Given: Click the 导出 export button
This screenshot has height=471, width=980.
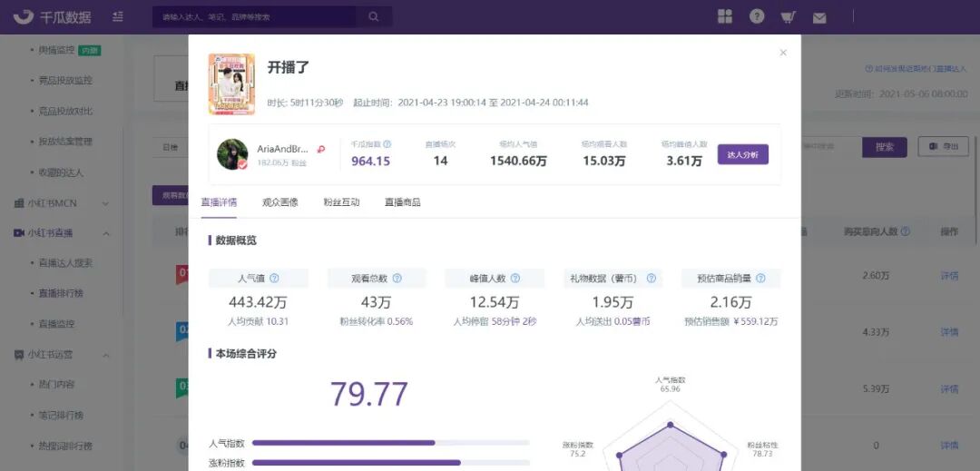Looking at the screenshot, I should (x=943, y=146).
